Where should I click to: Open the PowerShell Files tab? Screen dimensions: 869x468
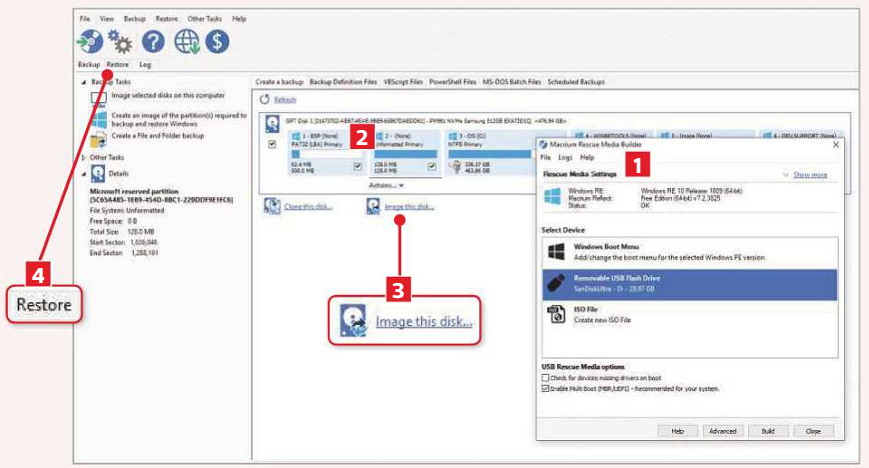tap(453, 82)
